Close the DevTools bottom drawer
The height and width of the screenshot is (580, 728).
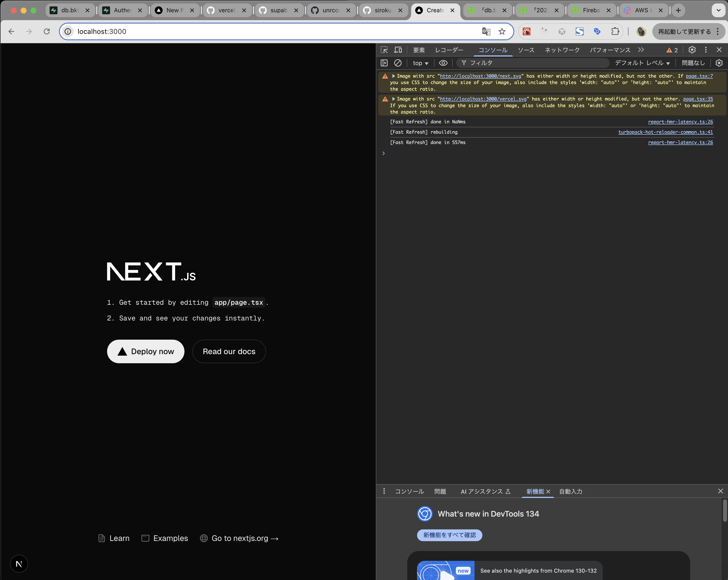click(x=720, y=491)
